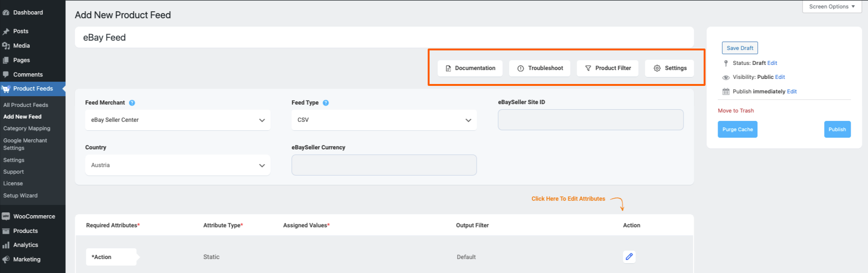Click the Publish calendar icon
868x273 pixels.
point(726,91)
